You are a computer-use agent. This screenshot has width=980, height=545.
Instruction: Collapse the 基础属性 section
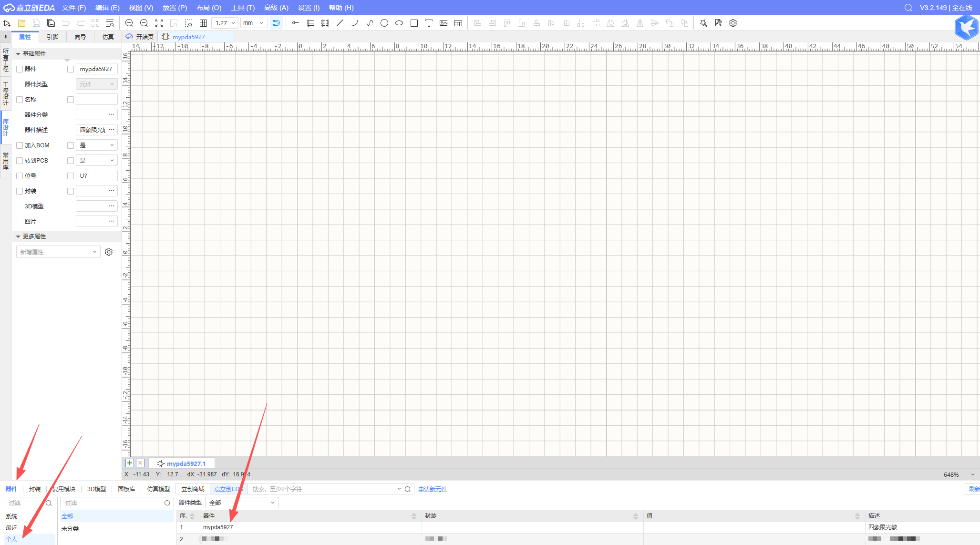18,54
